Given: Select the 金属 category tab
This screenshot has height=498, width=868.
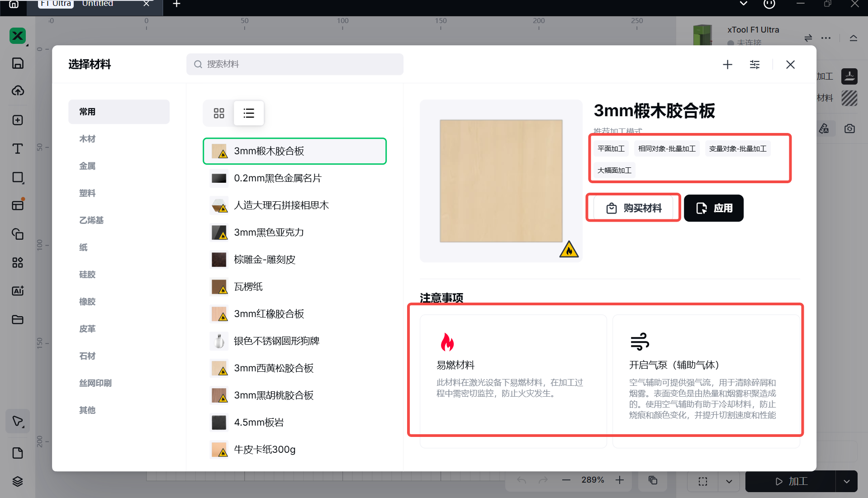Looking at the screenshot, I should pos(87,166).
